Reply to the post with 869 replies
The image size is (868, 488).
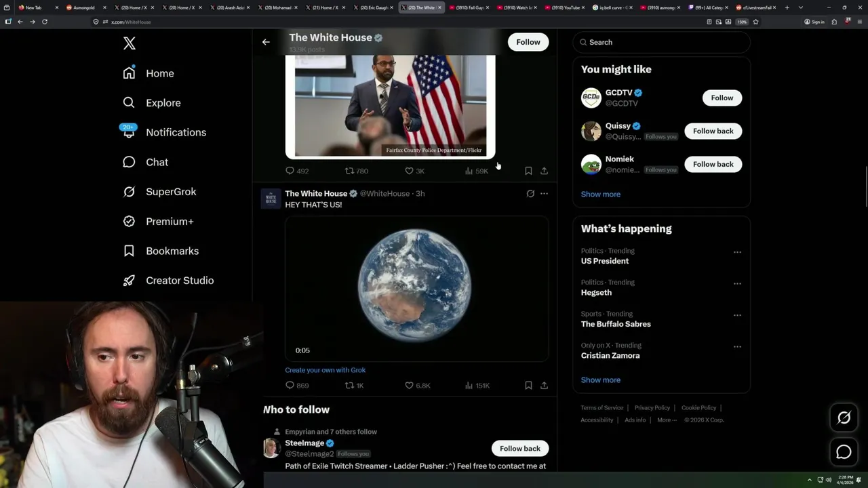[297, 386]
